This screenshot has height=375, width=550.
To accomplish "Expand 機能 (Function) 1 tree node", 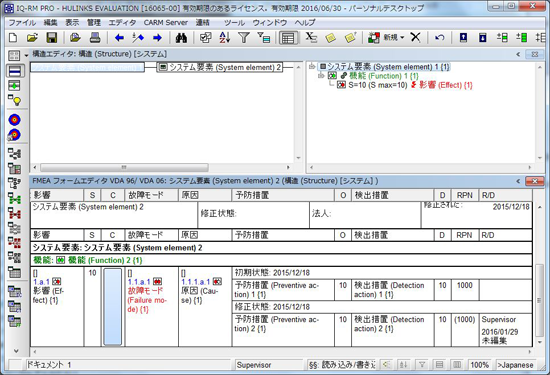I will click(x=321, y=76).
